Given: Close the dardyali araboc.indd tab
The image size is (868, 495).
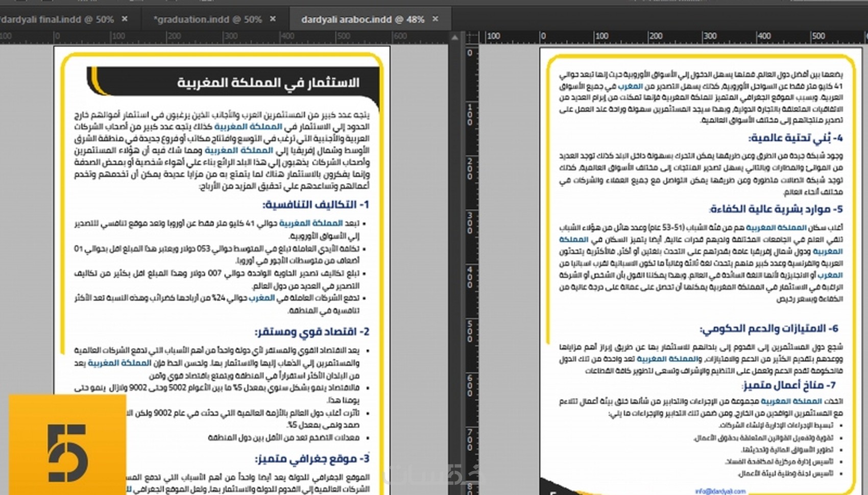Looking at the screenshot, I should click(x=435, y=19).
